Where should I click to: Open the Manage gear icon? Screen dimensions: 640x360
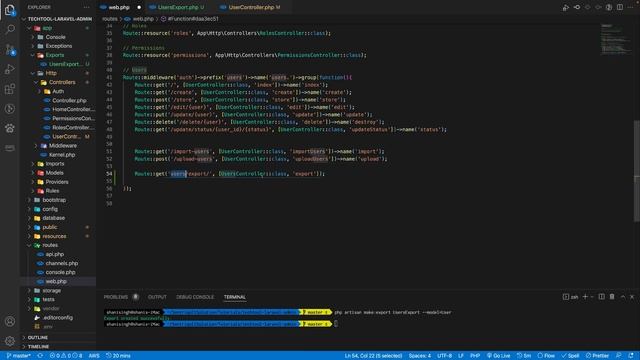(x=10, y=340)
